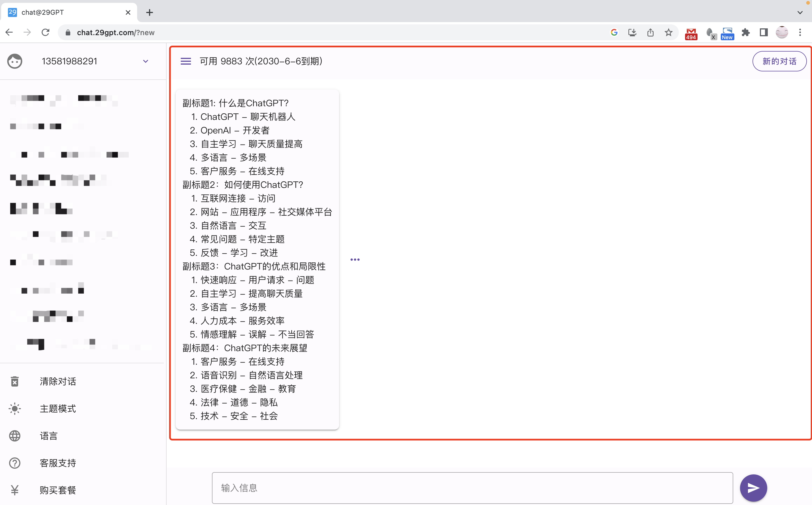The height and width of the screenshot is (505, 812).
Task: Click the yen purchase icon
Action: tap(15, 490)
